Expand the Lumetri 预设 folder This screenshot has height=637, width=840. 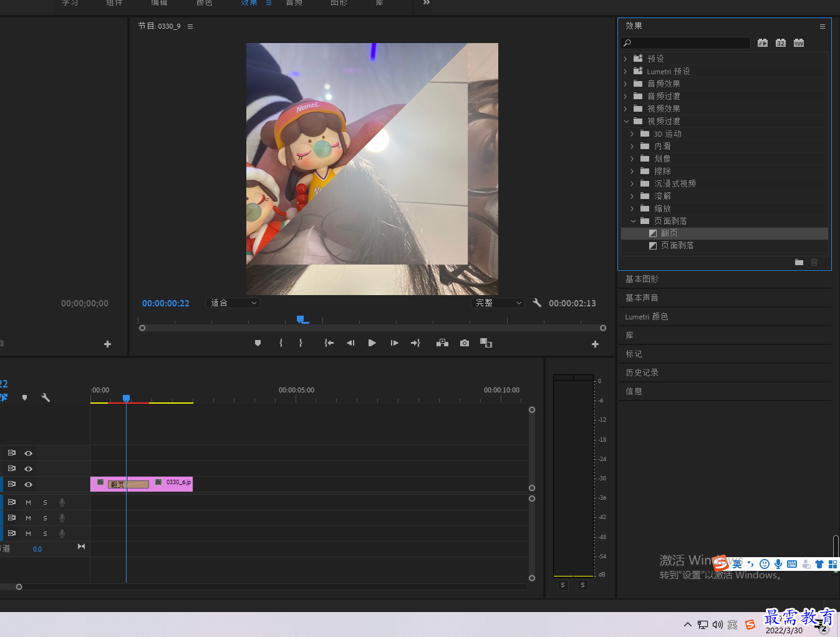(625, 71)
